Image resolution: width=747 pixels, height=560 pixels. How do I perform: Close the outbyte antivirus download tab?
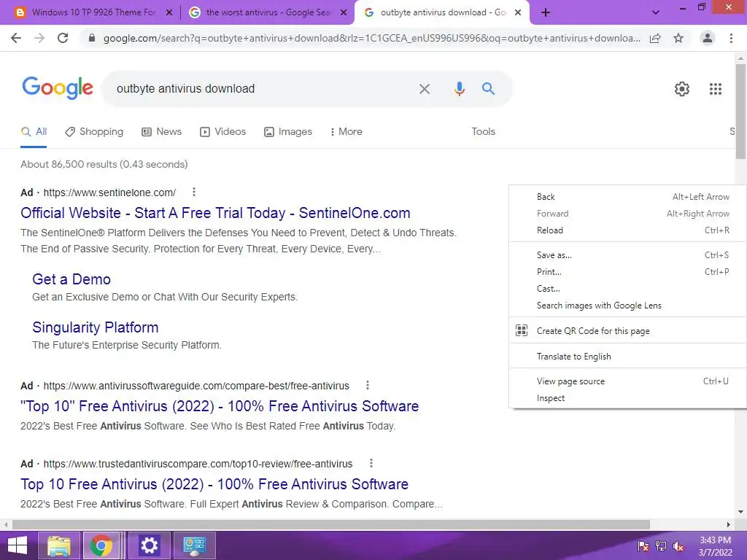[x=519, y=13]
